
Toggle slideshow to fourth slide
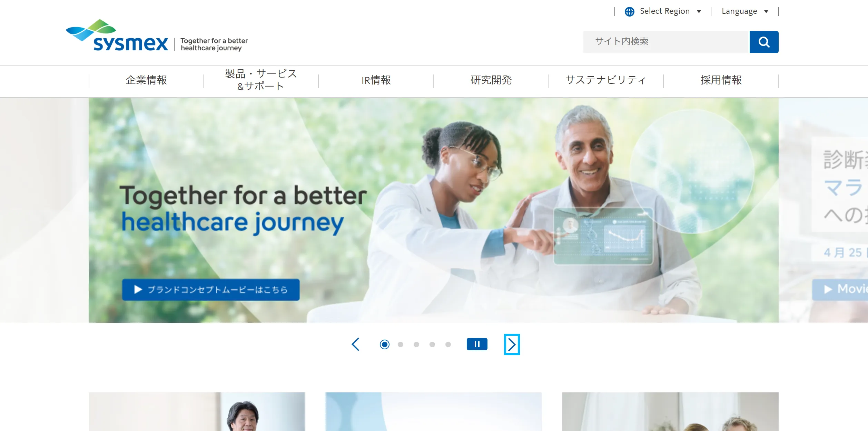[432, 344]
